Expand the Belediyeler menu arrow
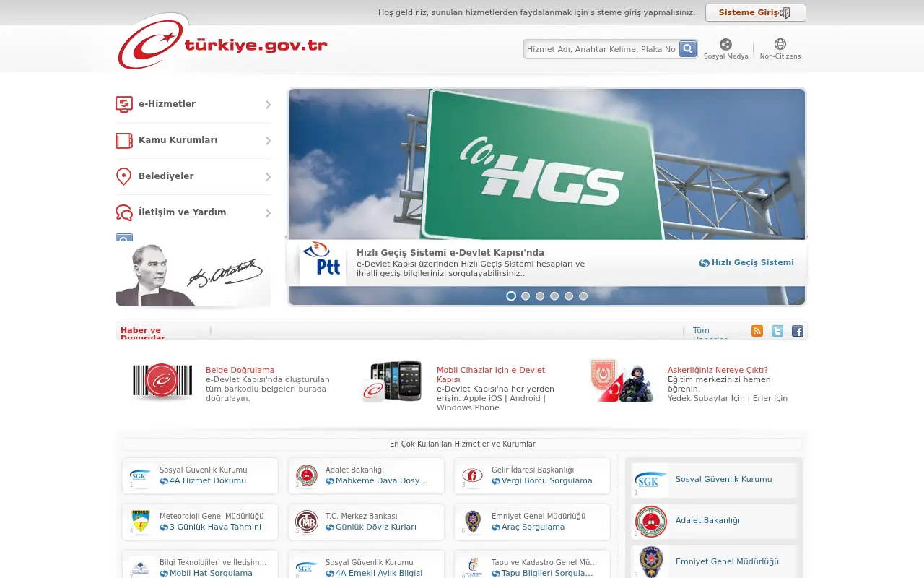Screen dimensions: 924x578 pos(268,177)
